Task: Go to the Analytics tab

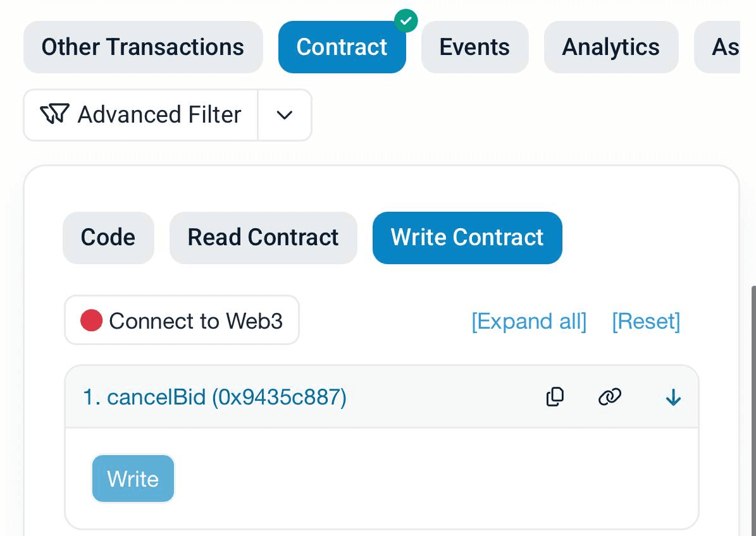Action: [x=610, y=47]
